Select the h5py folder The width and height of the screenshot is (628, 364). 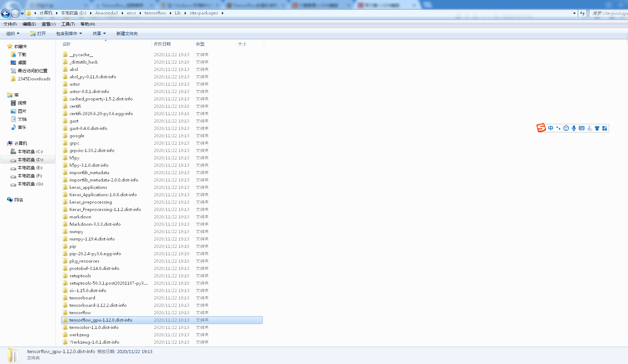74,158
